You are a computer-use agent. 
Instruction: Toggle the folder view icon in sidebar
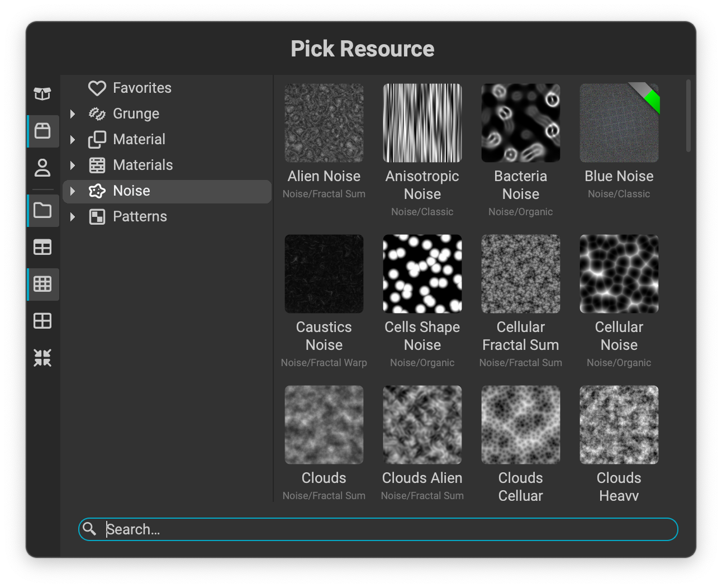pos(42,210)
